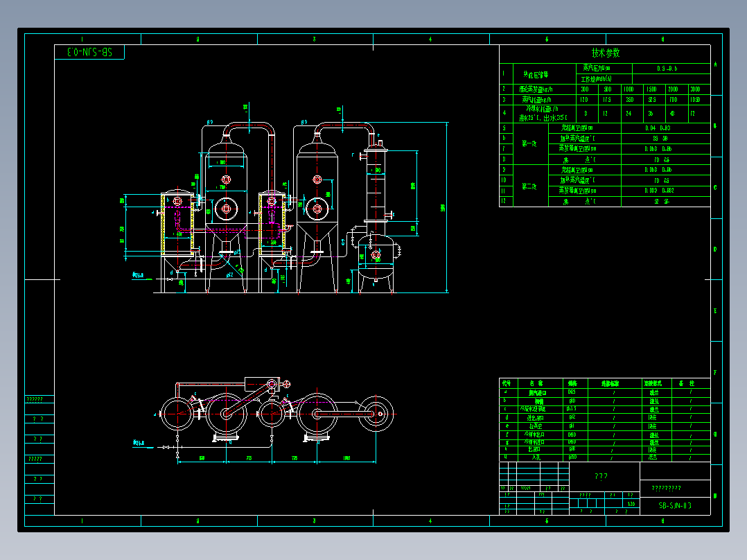Screen dimensions: 747x560
Task: Click zone number 4 on bottom border
Action: [430, 521]
